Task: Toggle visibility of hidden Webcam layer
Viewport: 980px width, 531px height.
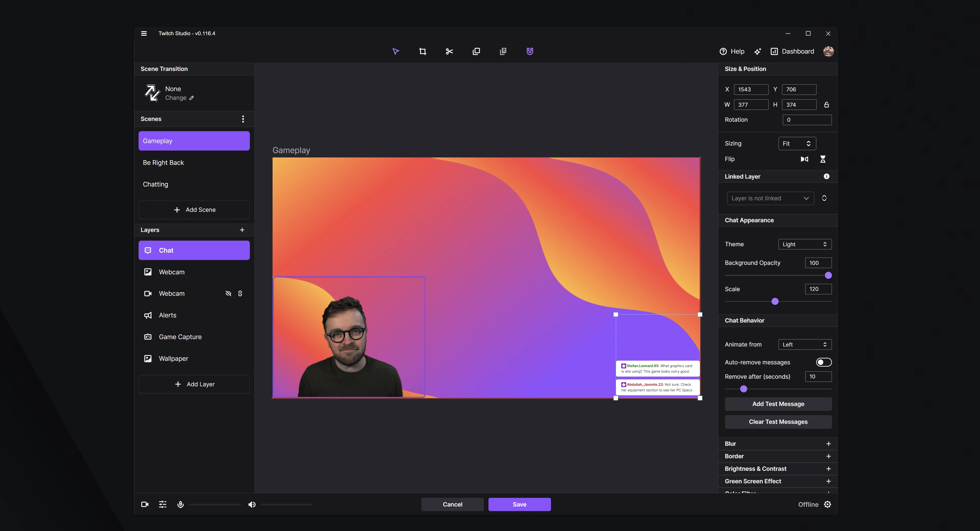Action: point(228,293)
